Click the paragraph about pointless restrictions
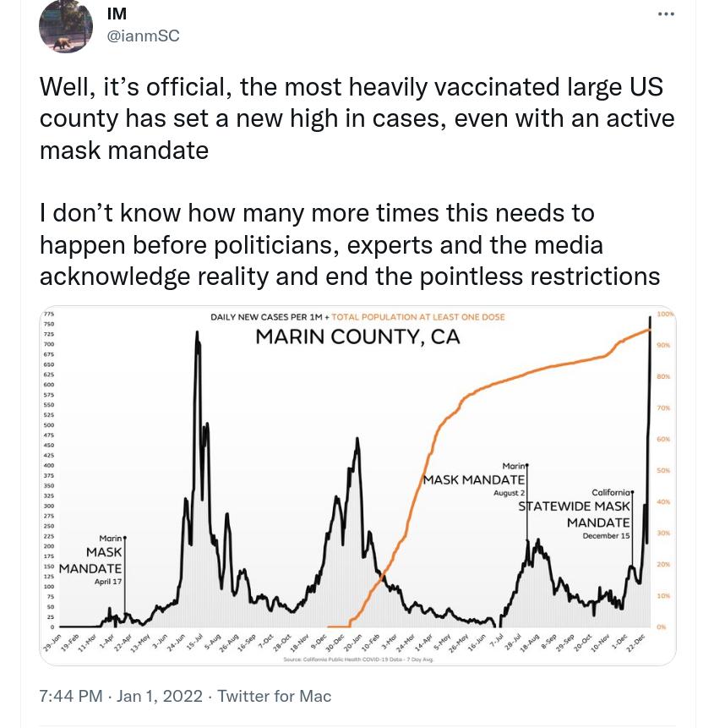The image size is (714, 728). tap(350, 244)
